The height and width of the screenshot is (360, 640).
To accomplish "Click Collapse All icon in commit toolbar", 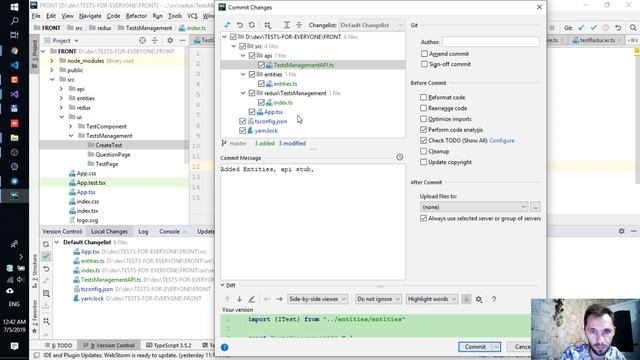I will point(299,25).
